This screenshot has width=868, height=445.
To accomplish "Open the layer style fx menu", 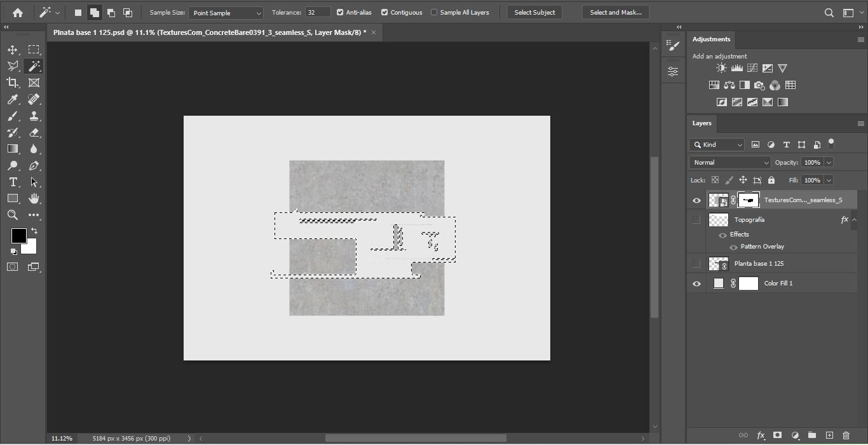I will [x=761, y=435].
